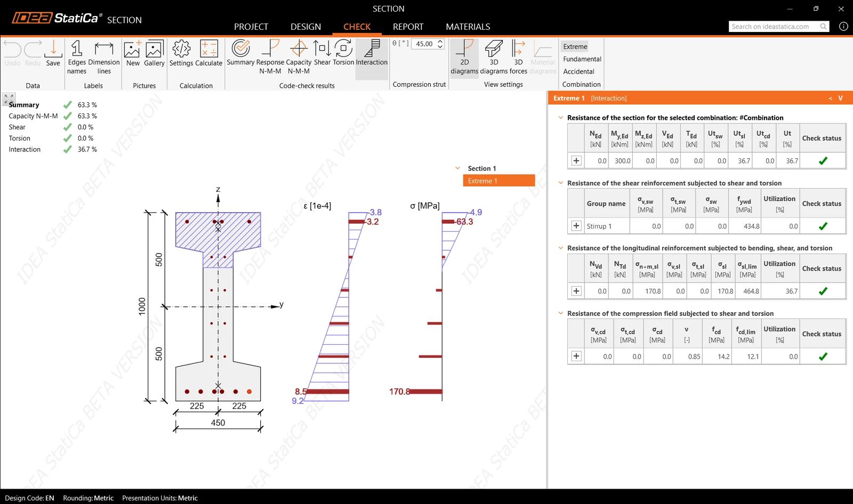Select the Accidental combination type
Image resolution: width=853 pixels, height=504 pixels.
pos(578,71)
